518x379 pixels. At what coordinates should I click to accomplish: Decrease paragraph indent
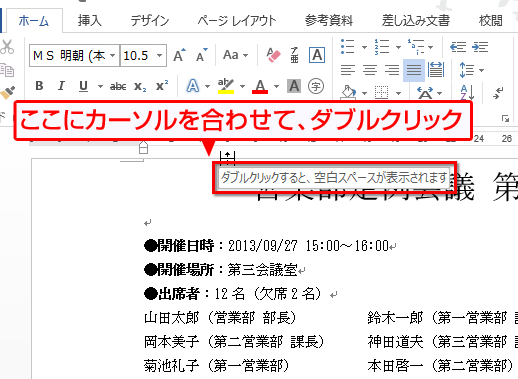(458, 47)
